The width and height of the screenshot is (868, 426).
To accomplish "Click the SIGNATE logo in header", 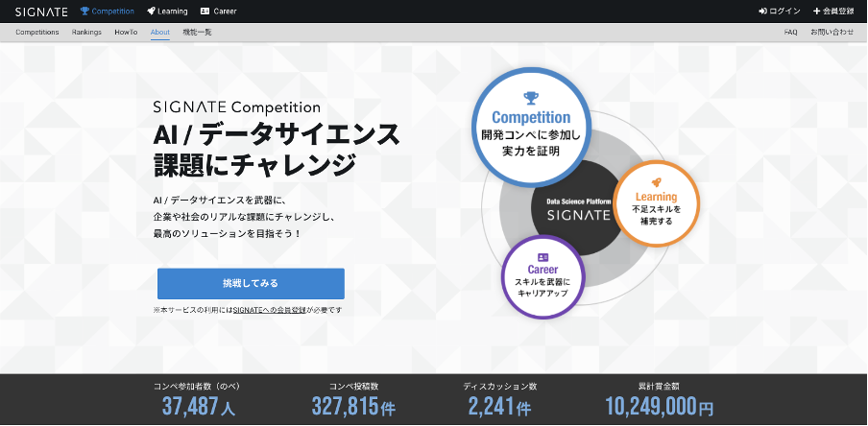I will point(42,12).
